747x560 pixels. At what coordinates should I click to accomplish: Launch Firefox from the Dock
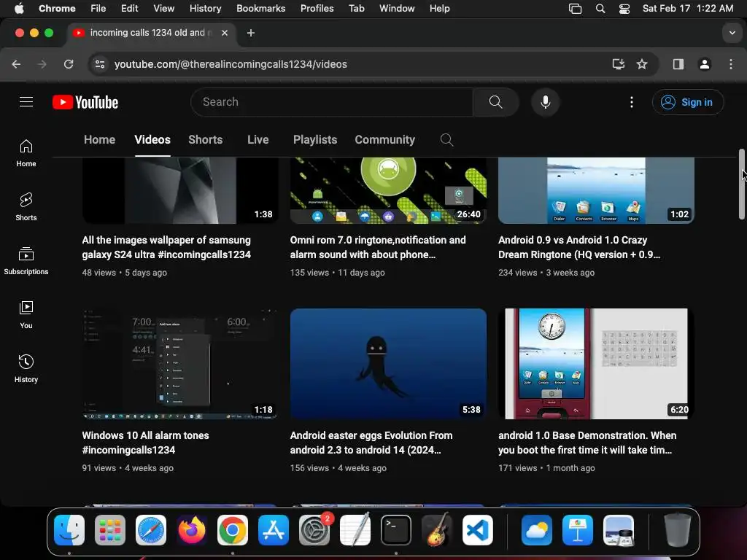click(192, 530)
